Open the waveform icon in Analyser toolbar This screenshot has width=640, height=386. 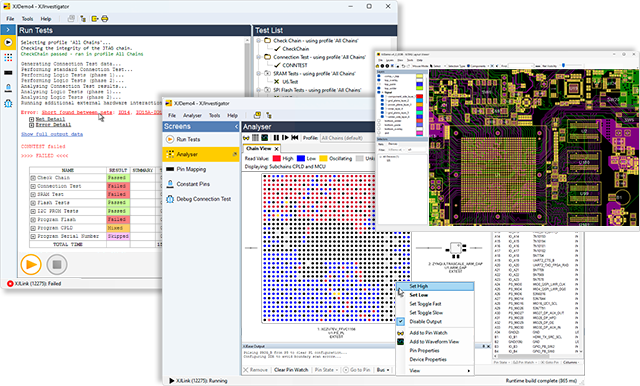(264, 138)
